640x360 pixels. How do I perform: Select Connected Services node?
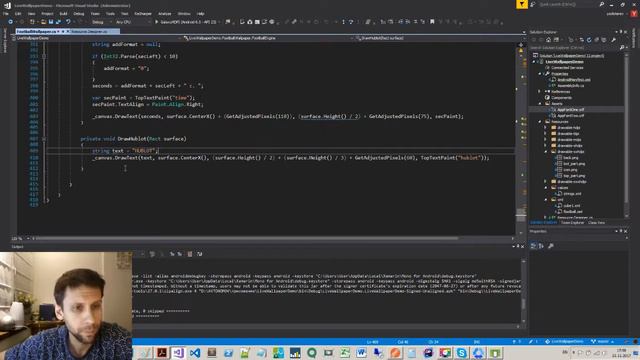pyautogui.click(x=567, y=68)
